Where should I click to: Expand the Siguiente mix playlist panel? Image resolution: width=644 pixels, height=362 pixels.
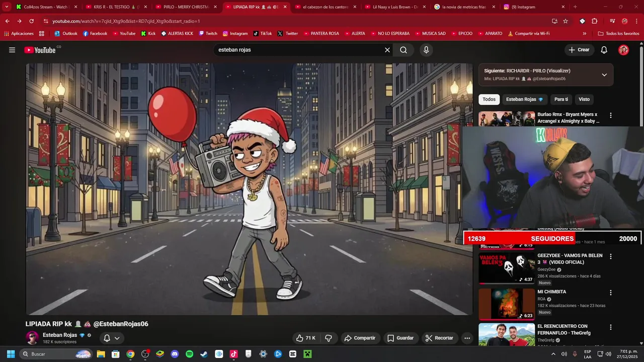tap(604, 74)
